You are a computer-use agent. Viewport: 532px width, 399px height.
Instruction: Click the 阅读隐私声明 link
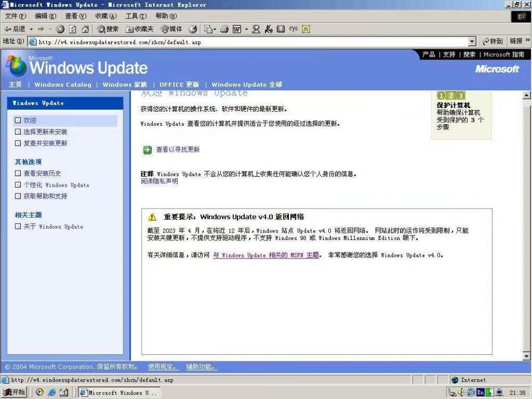pos(159,181)
